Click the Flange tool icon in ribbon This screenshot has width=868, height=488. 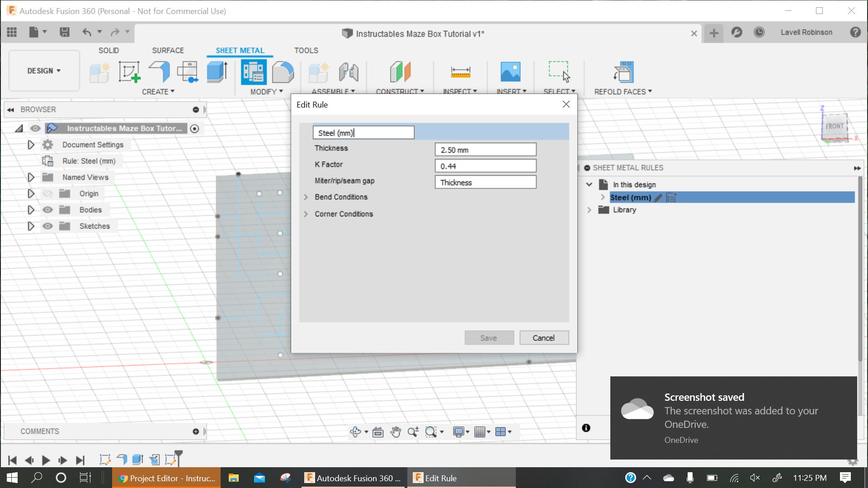159,71
